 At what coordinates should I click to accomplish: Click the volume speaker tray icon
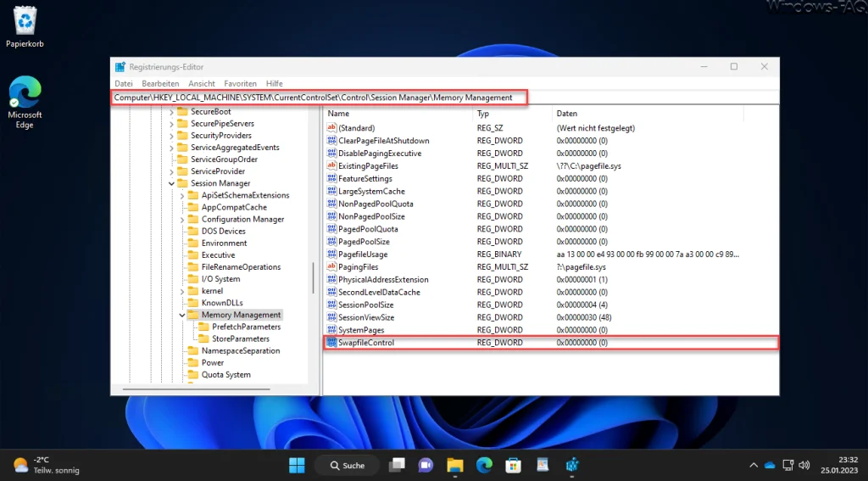(x=804, y=465)
